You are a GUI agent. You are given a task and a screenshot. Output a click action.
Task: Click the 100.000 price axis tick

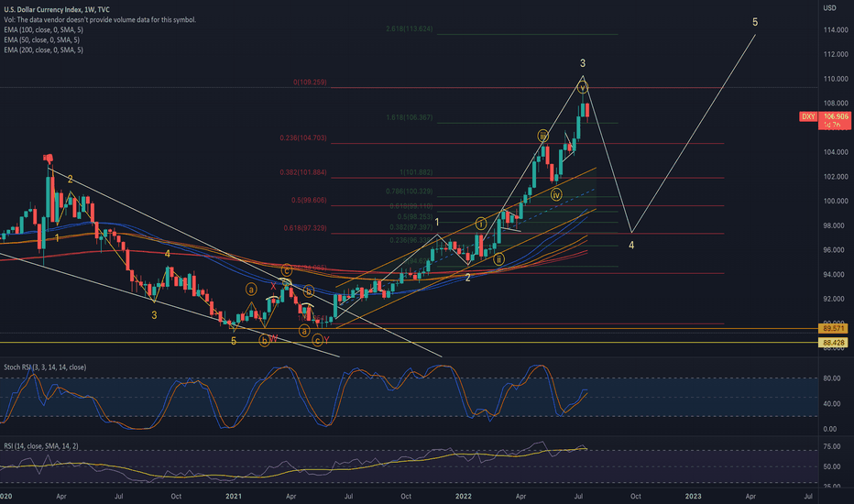pos(836,201)
